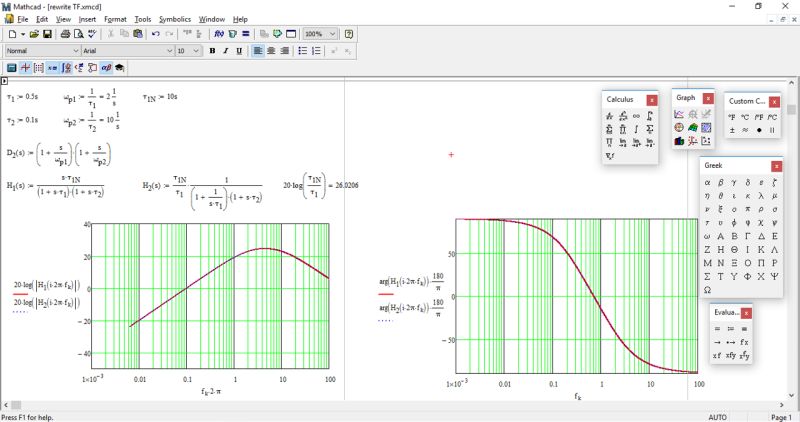Screen dimensions: 800x422
Task: Open Print Preview
Action: [x=79, y=34]
